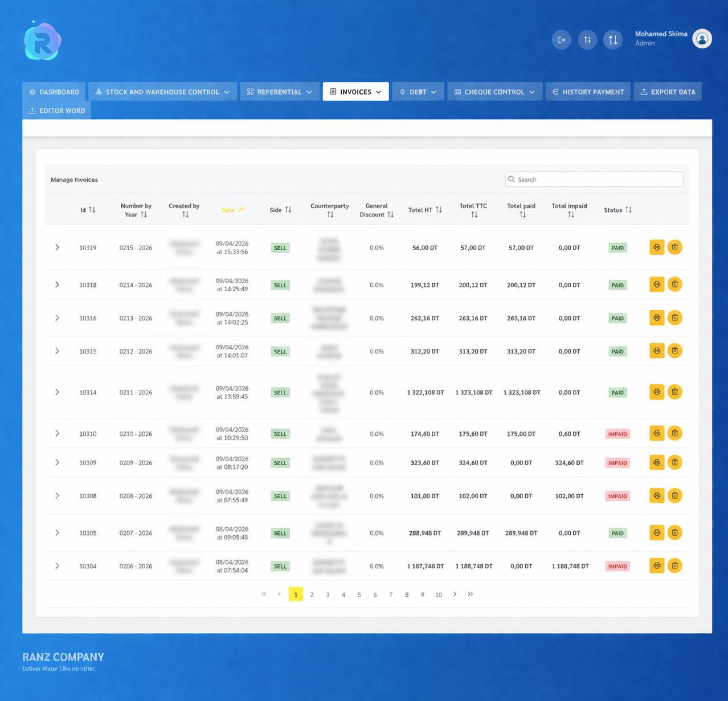Open the History Payment tab
This screenshot has width=728, height=701.
pyautogui.click(x=588, y=92)
